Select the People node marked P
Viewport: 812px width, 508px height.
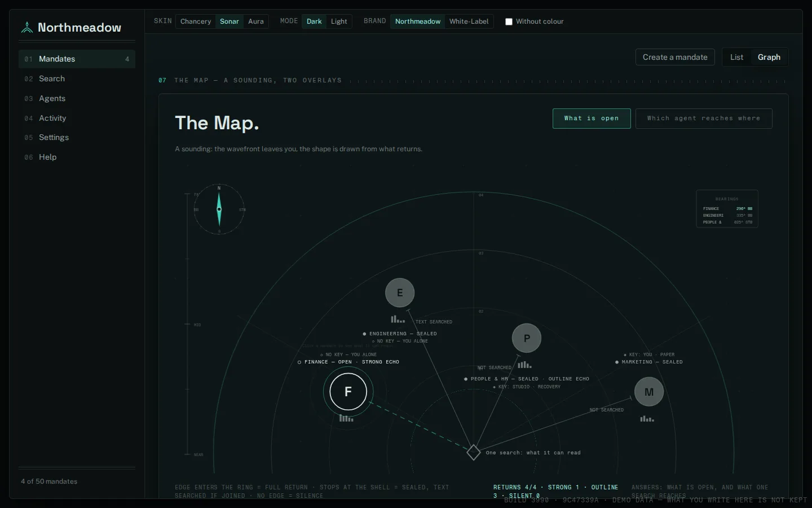click(x=527, y=338)
